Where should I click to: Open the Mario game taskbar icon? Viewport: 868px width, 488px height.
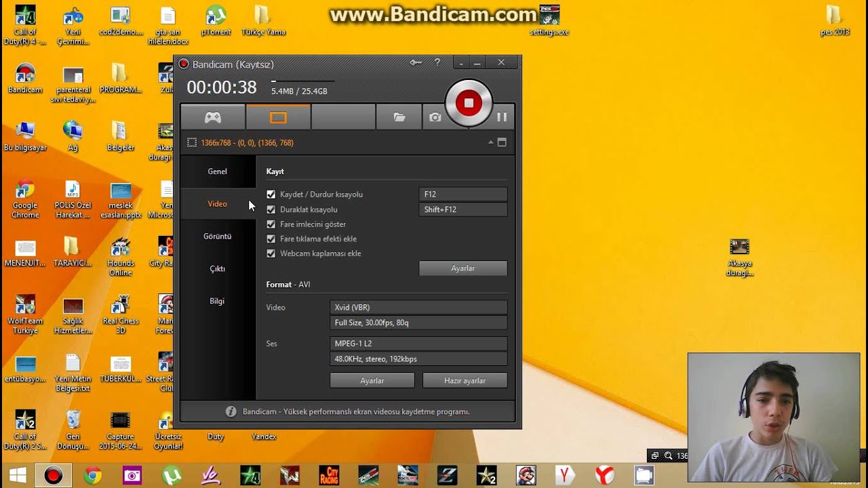point(526,475)
